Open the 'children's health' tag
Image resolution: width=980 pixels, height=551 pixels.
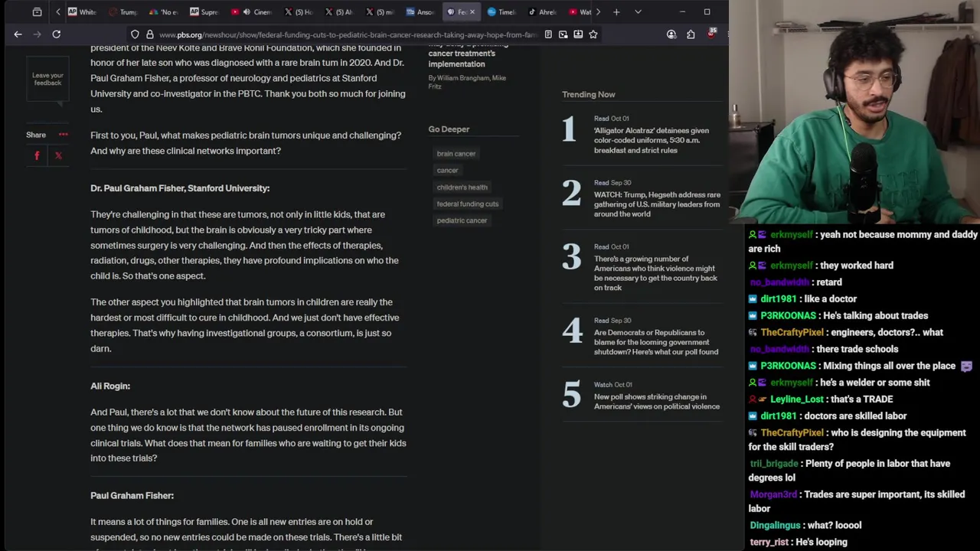(x=462, y=187)
